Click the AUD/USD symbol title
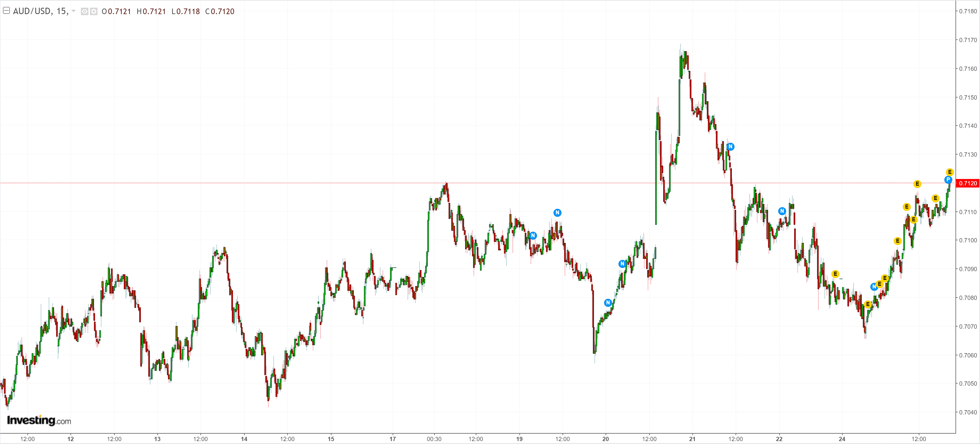 pos(32,11)
